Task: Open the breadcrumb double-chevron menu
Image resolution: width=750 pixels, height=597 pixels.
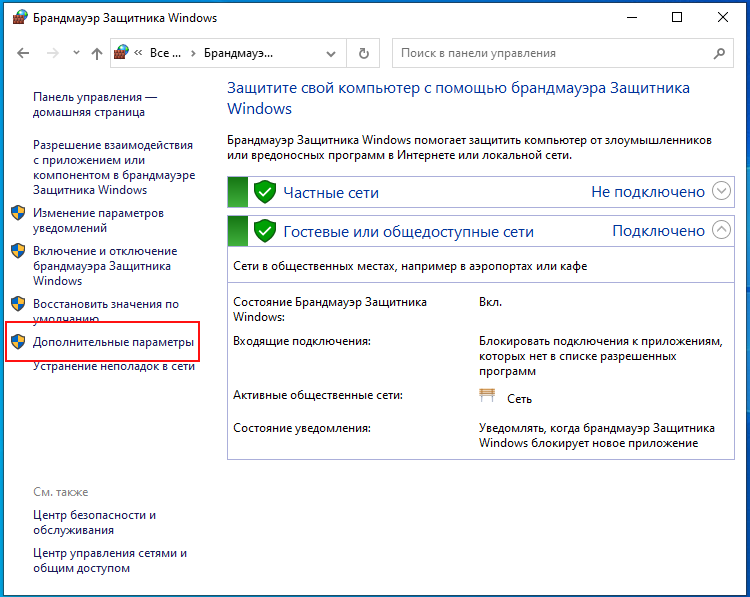Action: click(x=139, y=53)
